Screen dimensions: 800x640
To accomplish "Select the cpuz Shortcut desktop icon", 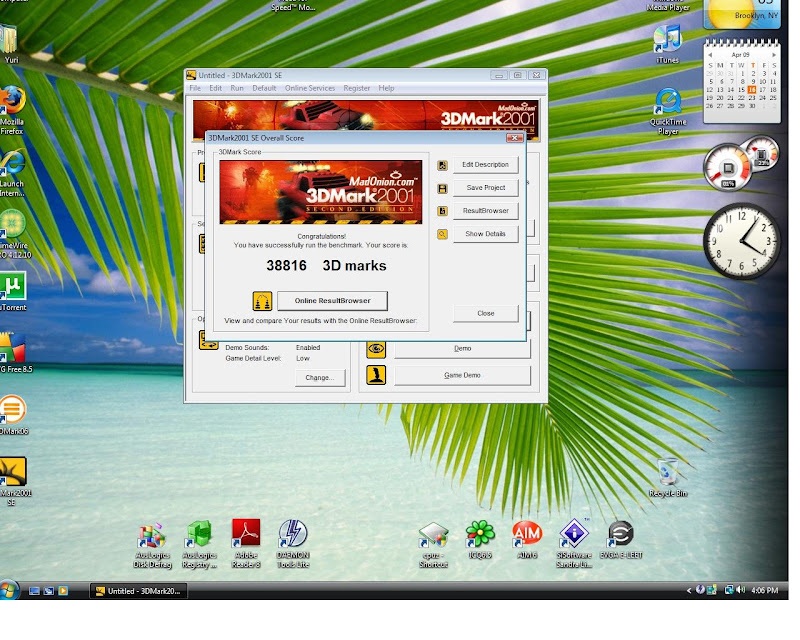I will [x=433, y=546].
